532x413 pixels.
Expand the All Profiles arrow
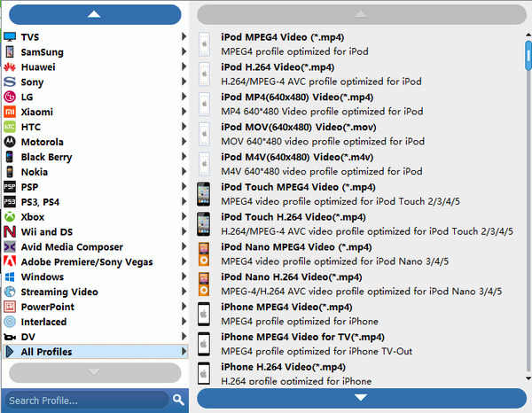pos(184,352)
